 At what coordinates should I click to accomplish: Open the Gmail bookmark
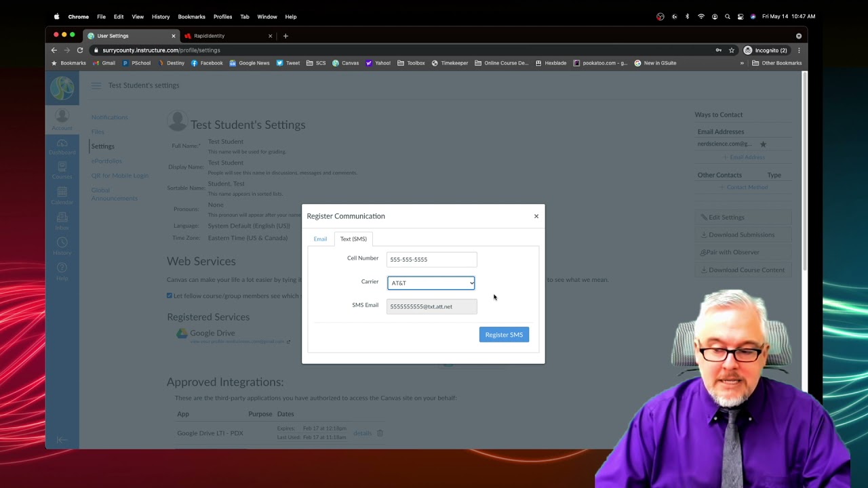[x=104, y=63]
